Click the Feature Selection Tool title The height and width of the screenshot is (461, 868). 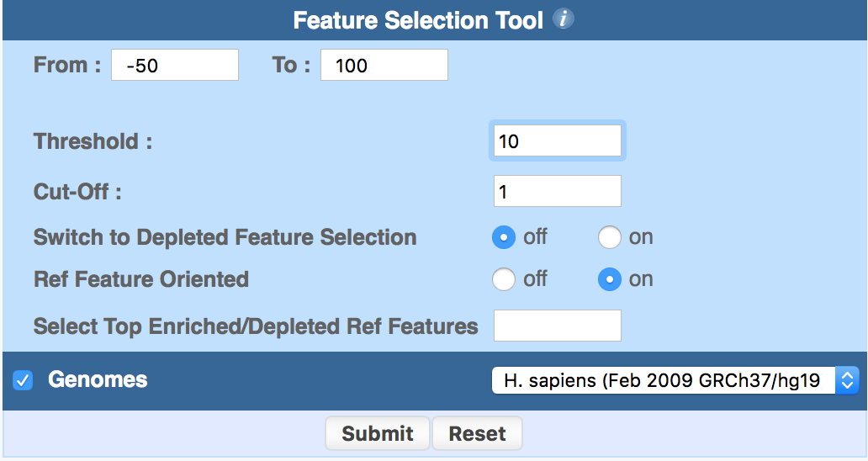(418, 20)
